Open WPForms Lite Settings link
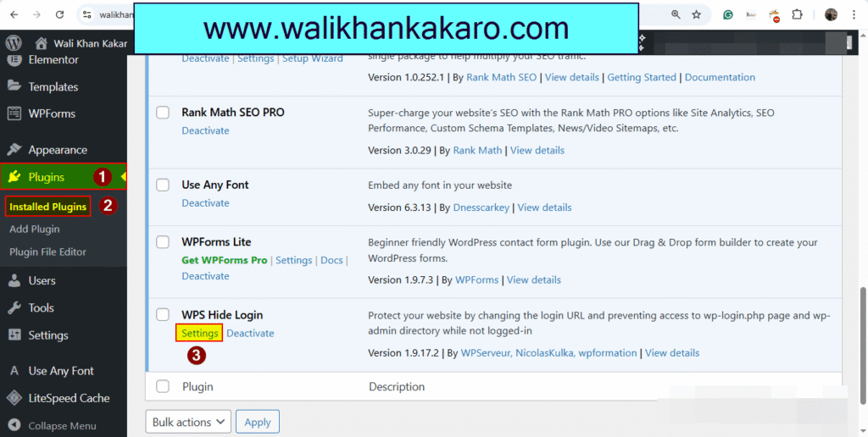Screen dimensions: 868x437 [294, 260]
